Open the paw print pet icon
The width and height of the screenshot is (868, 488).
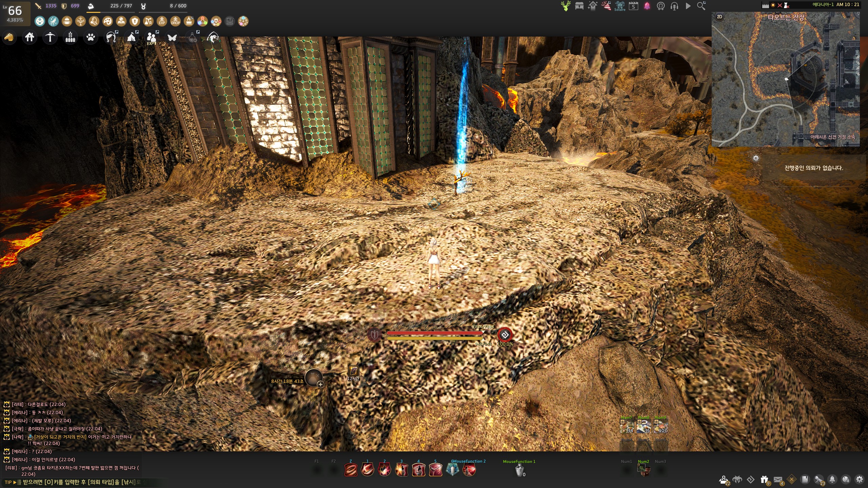[91, 37]
